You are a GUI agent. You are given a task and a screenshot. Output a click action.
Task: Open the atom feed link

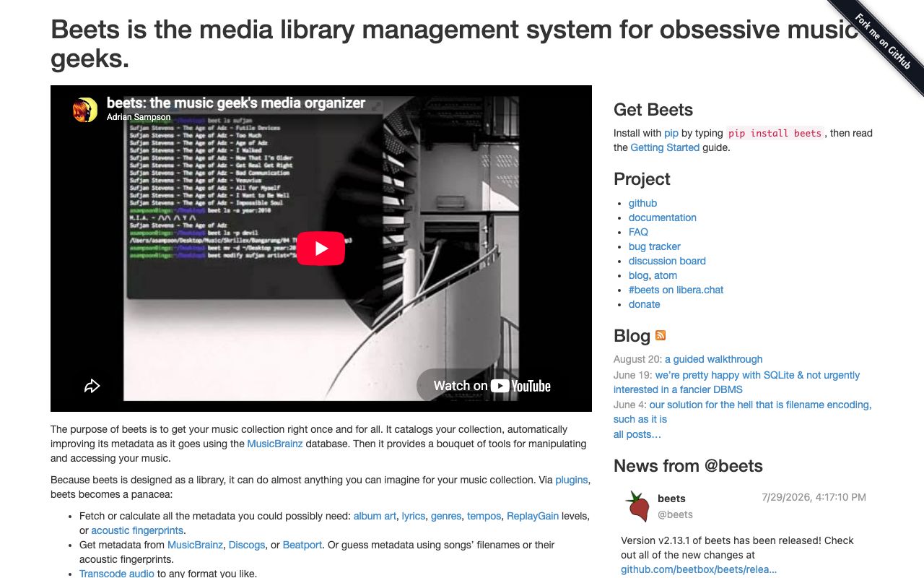(666, 275)
